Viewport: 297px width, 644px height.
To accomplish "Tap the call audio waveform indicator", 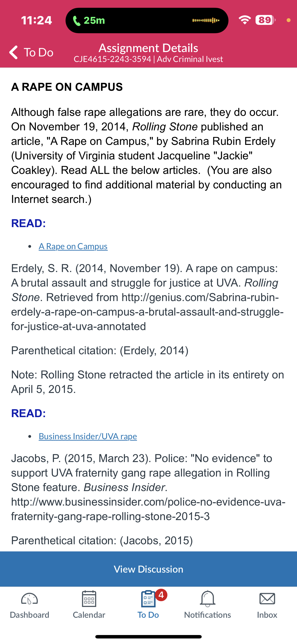I will click(206, 20).
